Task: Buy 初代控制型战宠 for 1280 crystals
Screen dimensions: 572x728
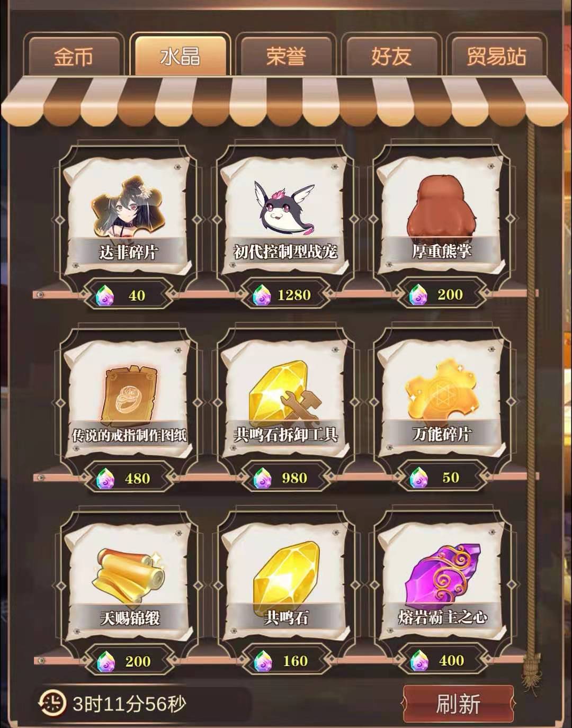Action: tap(285, 295)
